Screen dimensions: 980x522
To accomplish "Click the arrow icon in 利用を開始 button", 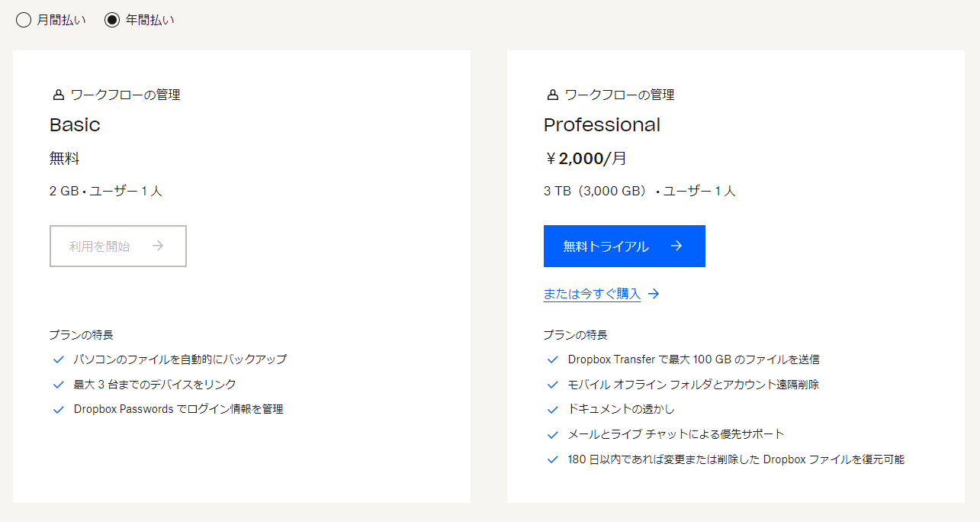I will (x=158, y=246).
